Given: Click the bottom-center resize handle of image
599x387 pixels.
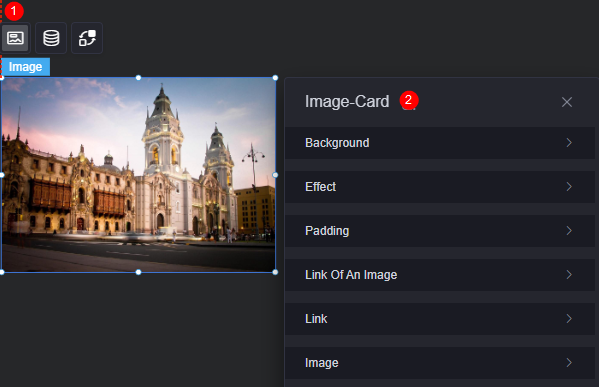Looking at the screenshot, I should [138, 272].
